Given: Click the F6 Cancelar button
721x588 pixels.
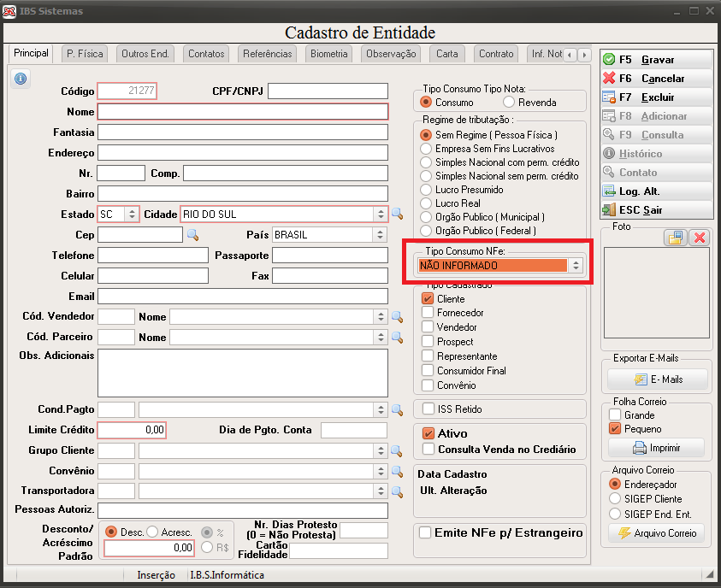Looking at the screenshot, I should (657, 78).
